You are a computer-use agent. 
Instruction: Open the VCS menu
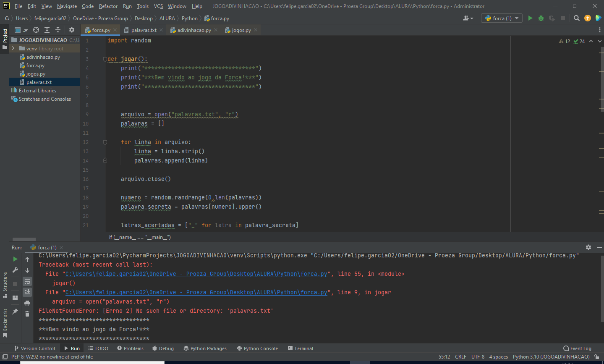point(158,6)
